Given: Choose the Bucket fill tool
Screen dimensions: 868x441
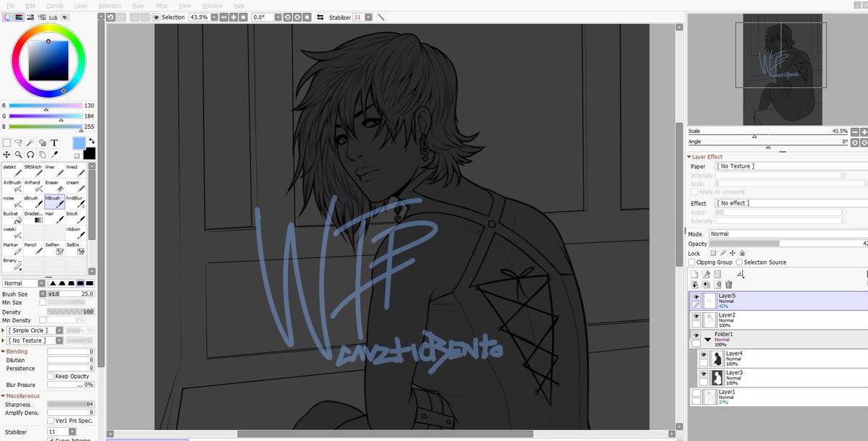Looking at the screenshot, I should click(x=12, y=217).
